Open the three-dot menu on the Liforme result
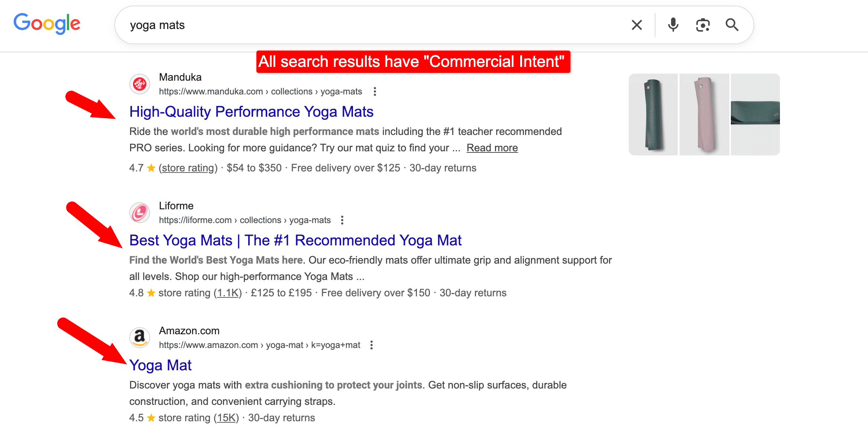Image resolution: width=868 pixels, height=435 pixels. point(342,220)
